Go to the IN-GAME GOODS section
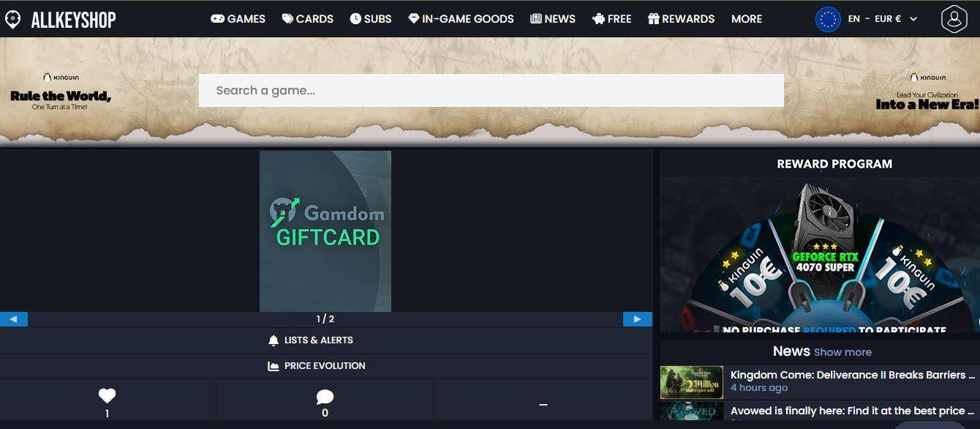This screenshot has height=429, width=980. point(461,19)
